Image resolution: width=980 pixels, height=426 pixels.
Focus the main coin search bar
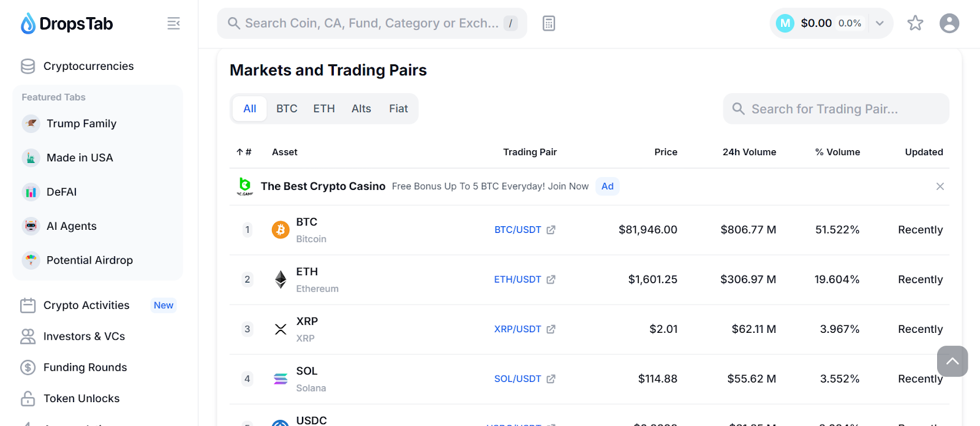click(371, 23)
